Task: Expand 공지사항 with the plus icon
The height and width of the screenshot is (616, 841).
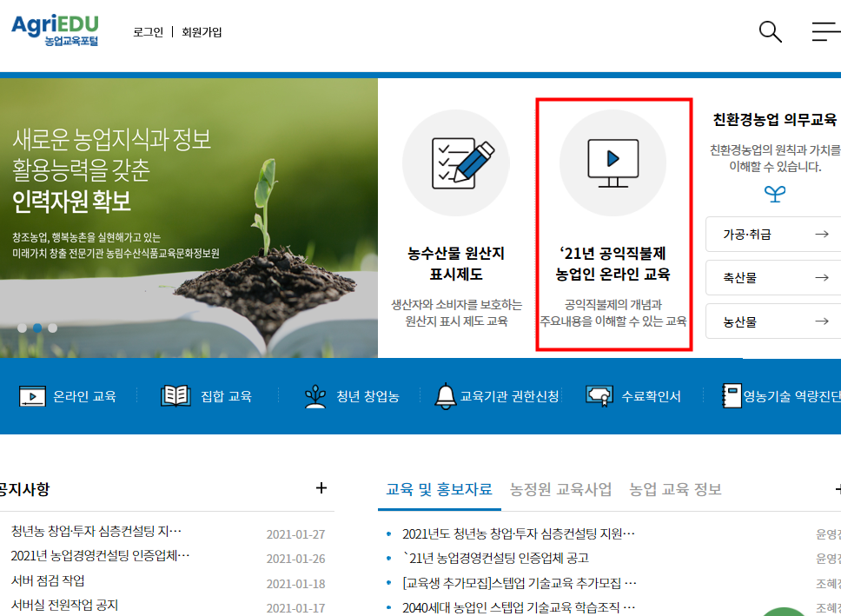Action: (x=321, y=487)
